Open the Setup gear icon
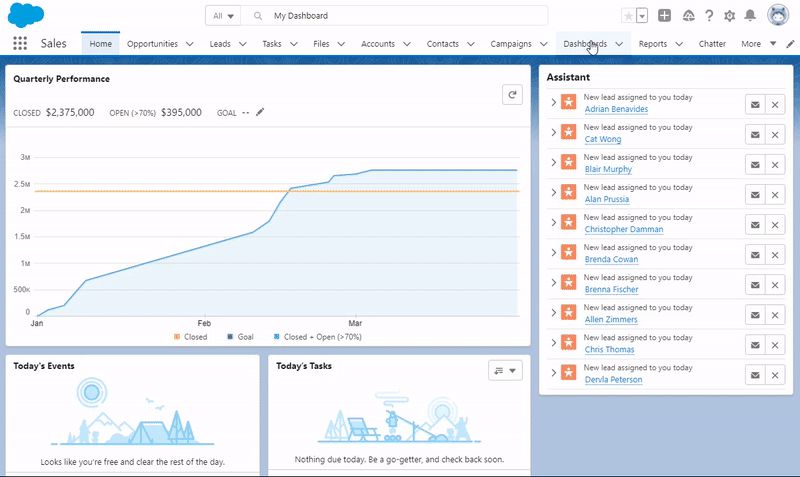Screen dimensions: 800x477 (x=730, y=16)
